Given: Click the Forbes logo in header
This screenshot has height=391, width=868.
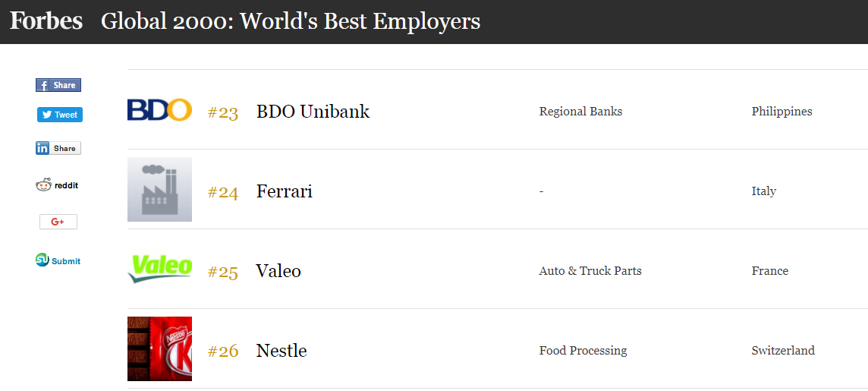Looking at the screenshot, I should point(46,21).
